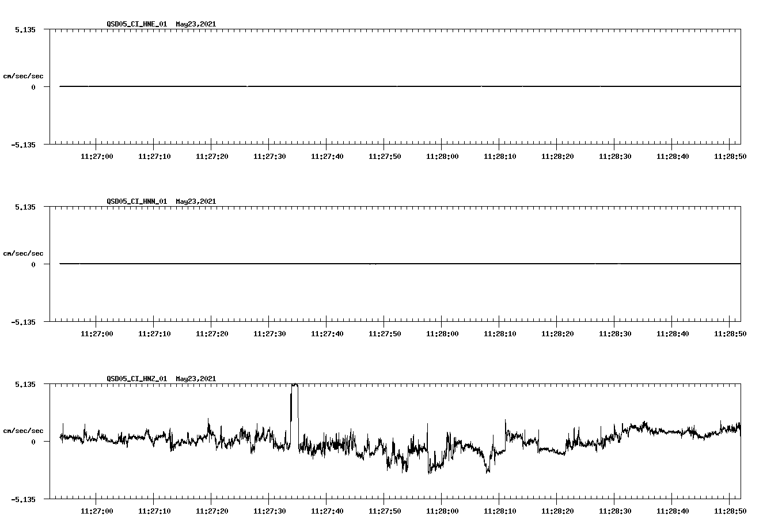Click the flat HNN waveform trace
Viewport: 782px width, 532px height.
(346, 264)
